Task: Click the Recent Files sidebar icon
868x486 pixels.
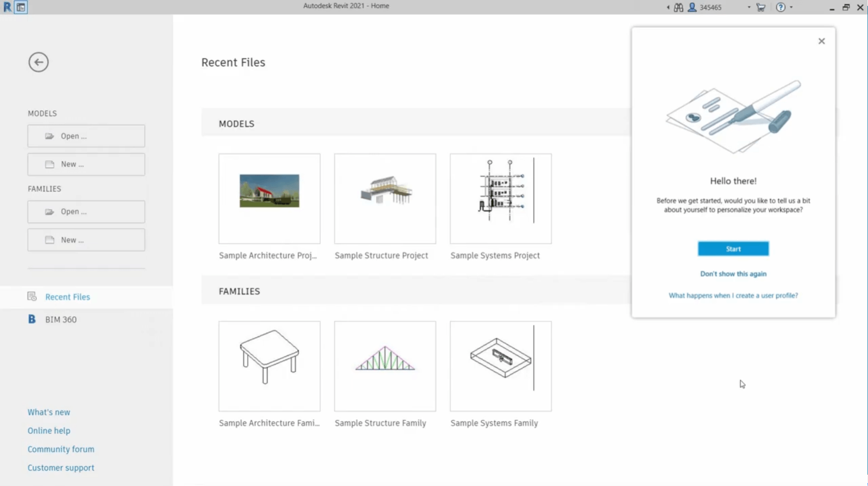Action: 32,297
